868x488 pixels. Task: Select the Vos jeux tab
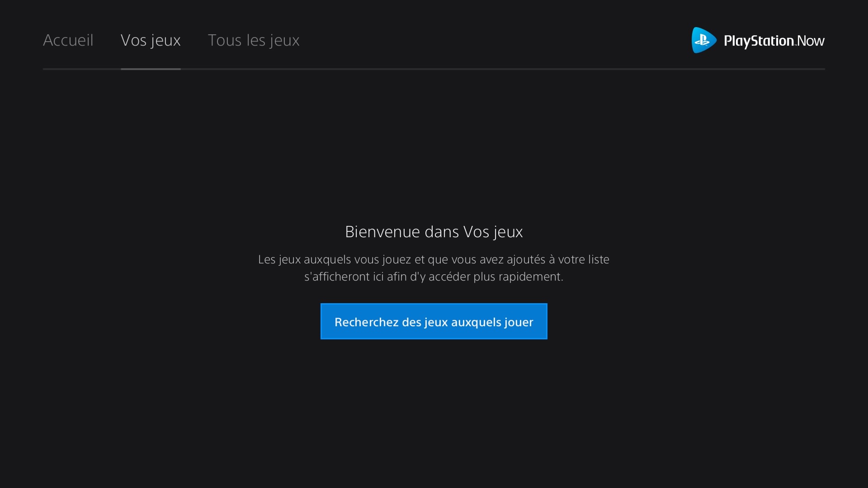(x=151, y=40)
